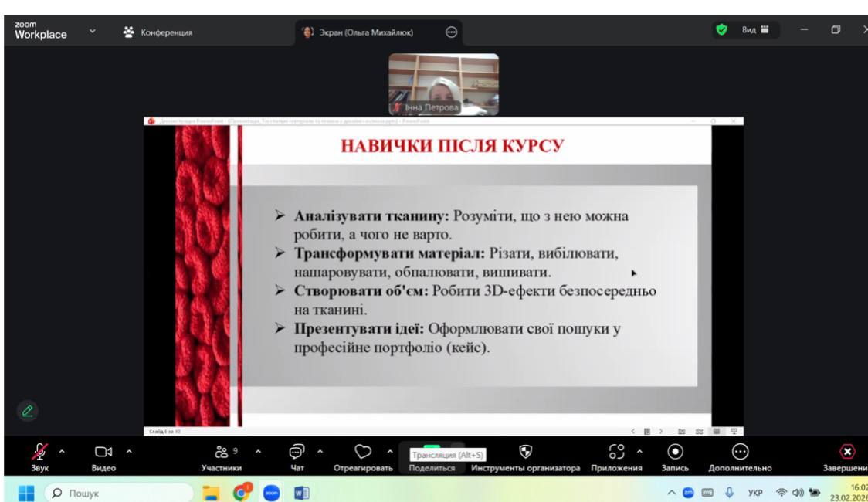This screenshot has height=502, width=868.
Task: Unmute the microphone with the Звук button
Action: coord(39,453)
